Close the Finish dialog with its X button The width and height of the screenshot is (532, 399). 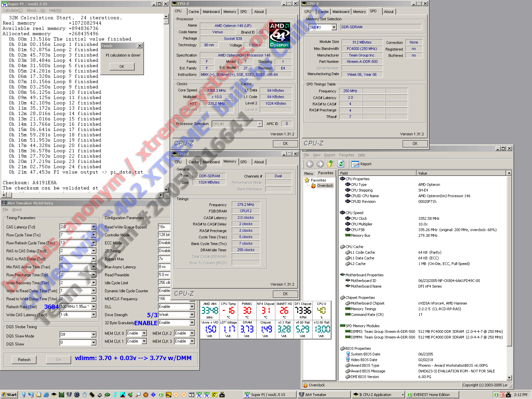[140, 46]
